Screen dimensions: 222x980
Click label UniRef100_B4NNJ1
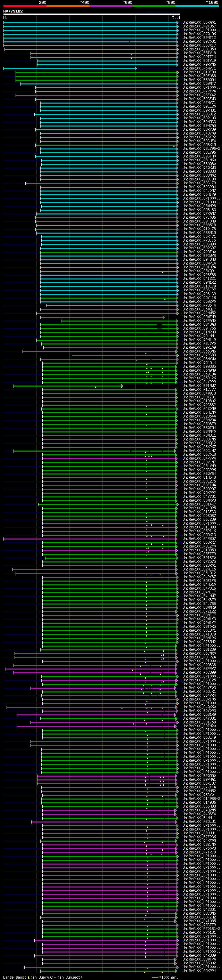click(199, 818)
